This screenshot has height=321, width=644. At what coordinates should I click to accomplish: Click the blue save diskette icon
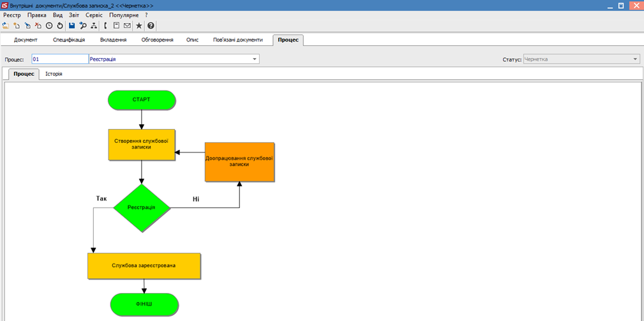pos(72,26)
